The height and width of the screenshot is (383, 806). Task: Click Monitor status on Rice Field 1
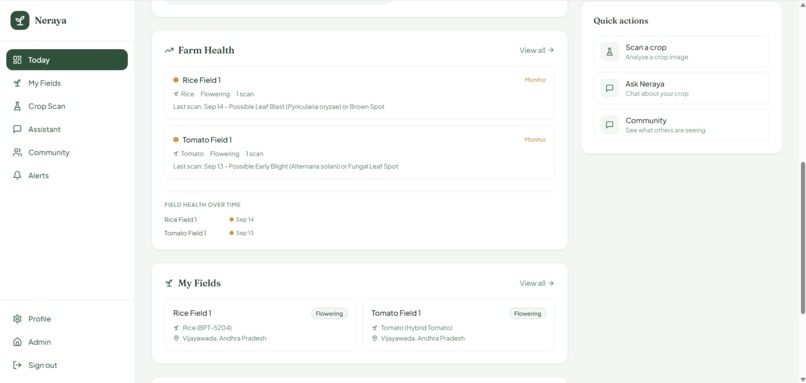click(535, 80)
